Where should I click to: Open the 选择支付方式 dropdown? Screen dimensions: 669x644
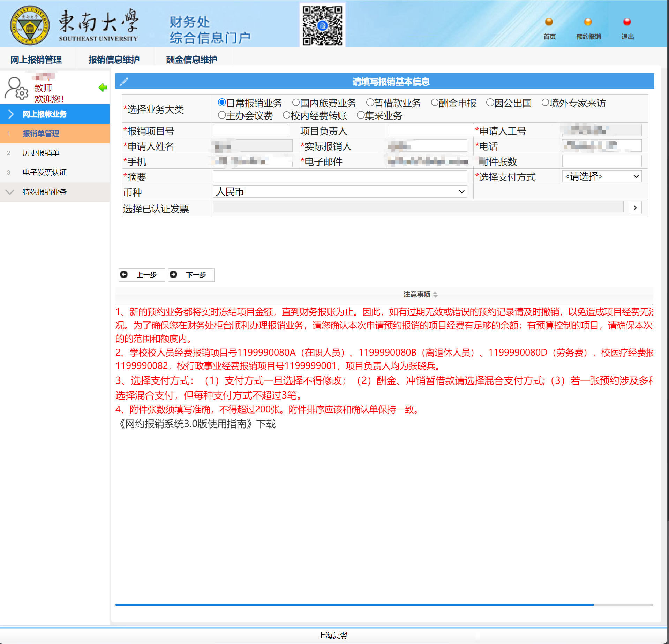click(602, 176)
